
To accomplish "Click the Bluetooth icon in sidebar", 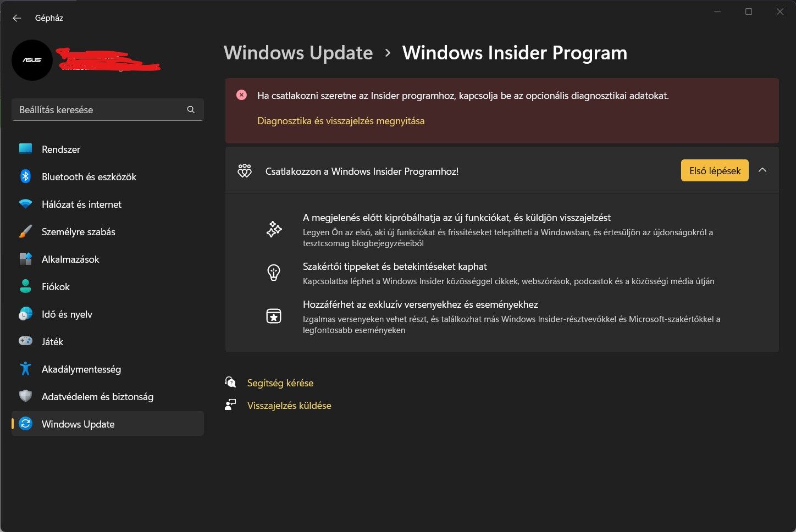I will tap(25, 176).
